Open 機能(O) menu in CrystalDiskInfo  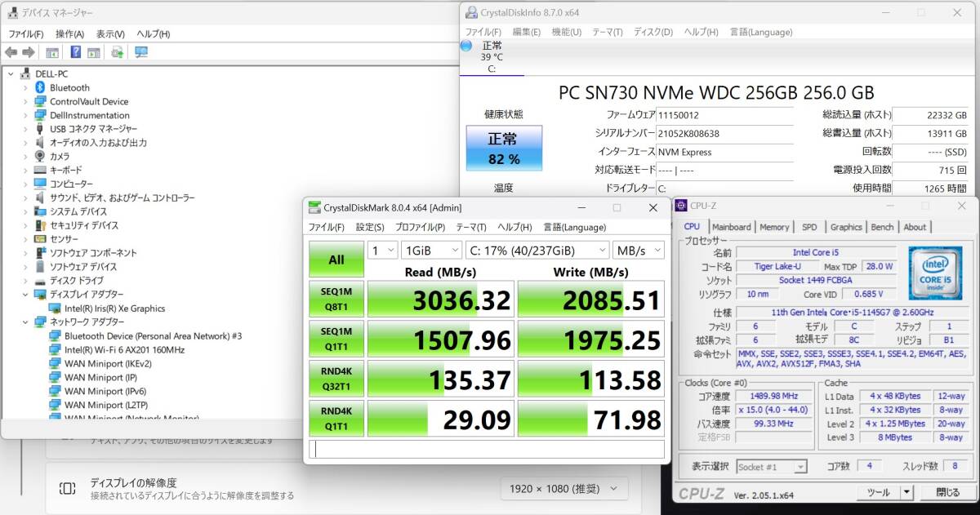(x=566, y=32)
